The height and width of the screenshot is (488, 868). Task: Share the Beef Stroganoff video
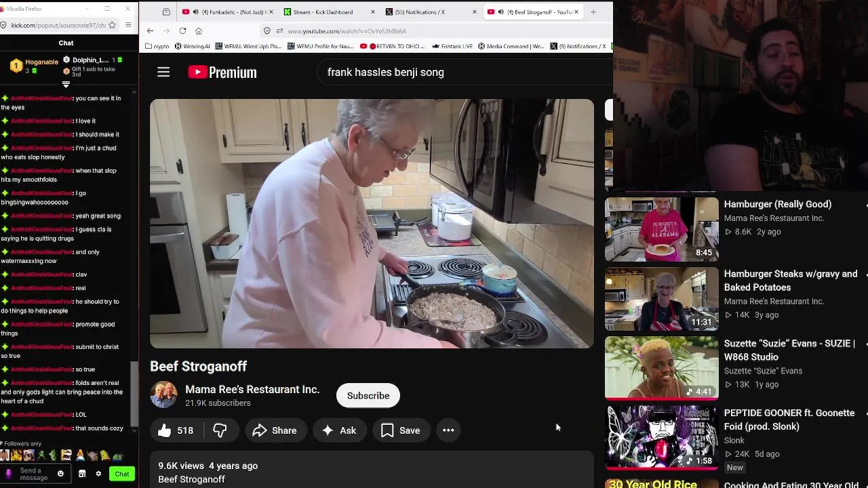(x=275, y=430)
